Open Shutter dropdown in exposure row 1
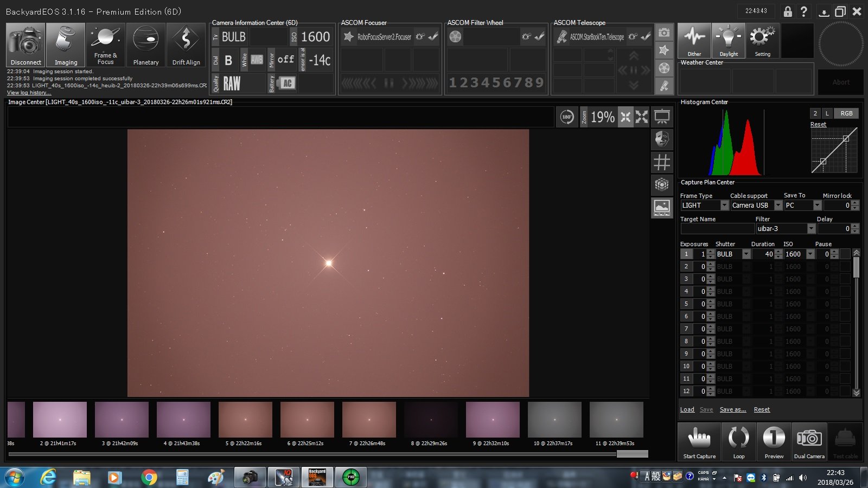The height and width of the screenshot is (488, 868). [x=746, y=254]
